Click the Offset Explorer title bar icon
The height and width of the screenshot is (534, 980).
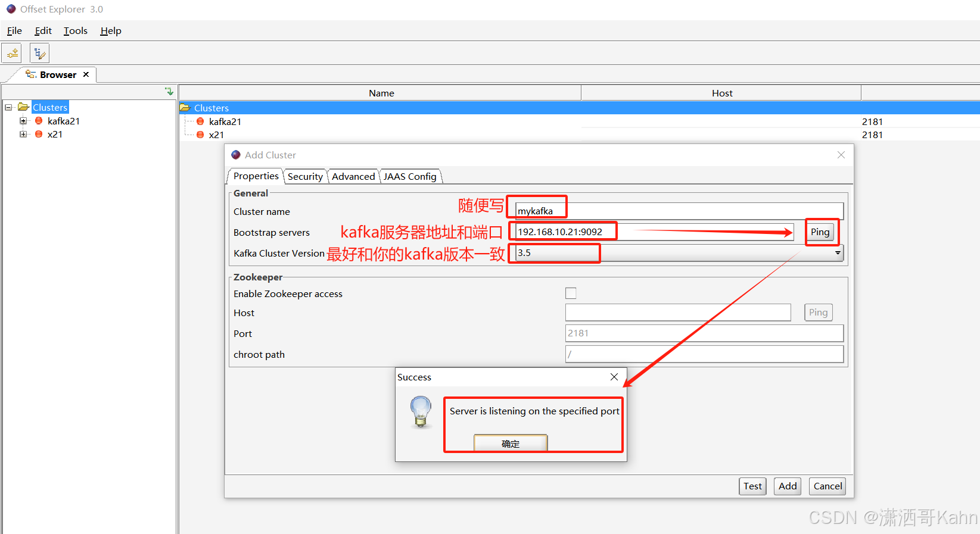coord(11,9)
